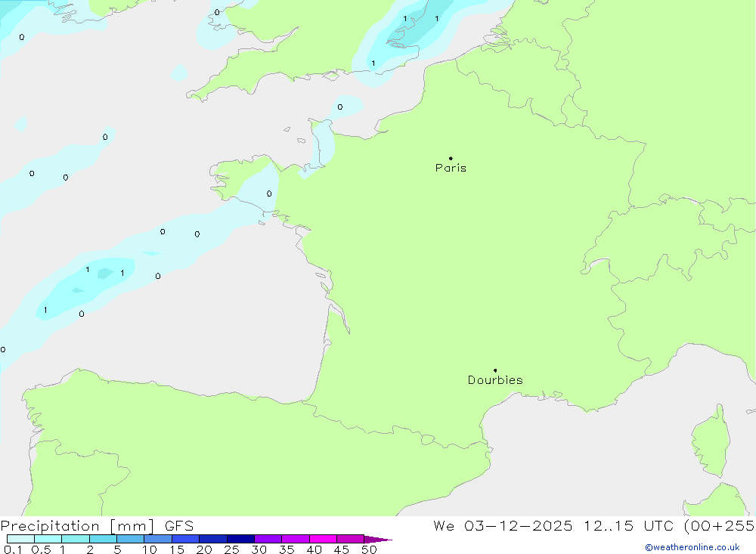Viewport: 756px width, 554px height.
Task: Click the 'We 03-12-2025' date text
Action: tap(503, 526)
